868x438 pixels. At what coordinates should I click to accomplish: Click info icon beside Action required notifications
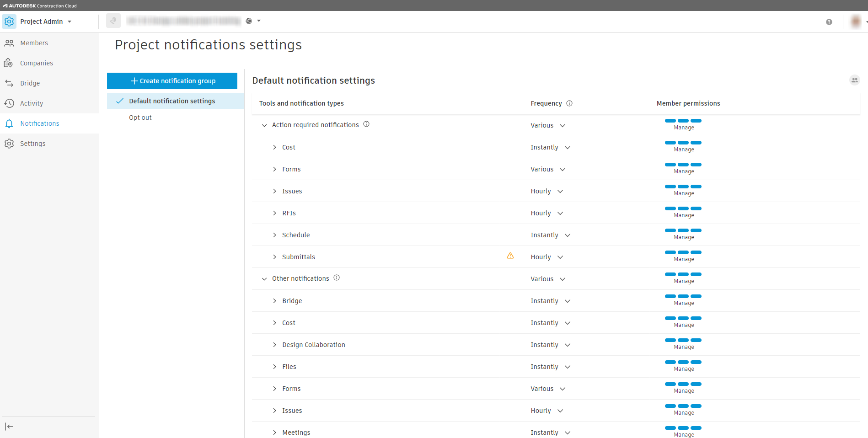[366, 124]
